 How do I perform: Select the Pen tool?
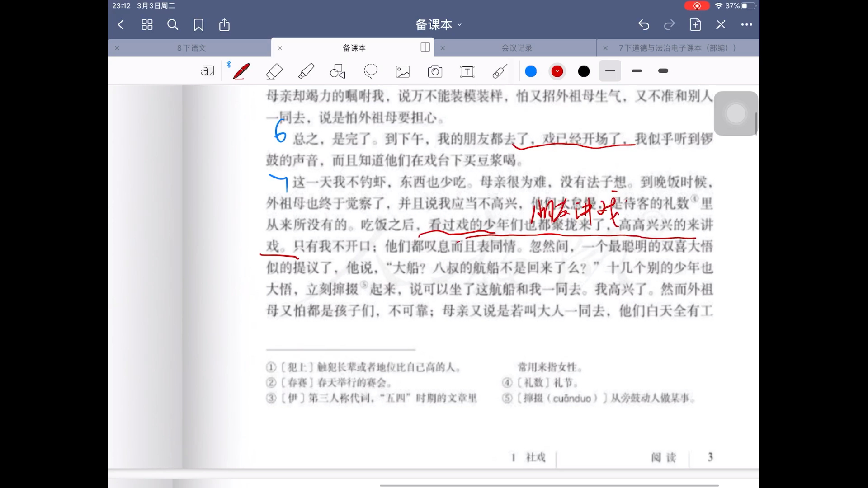tap(241, 71)
